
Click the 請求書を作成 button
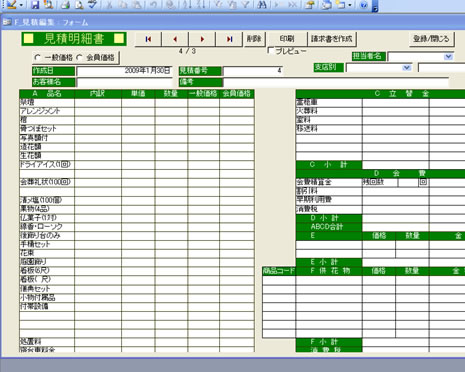332,39
